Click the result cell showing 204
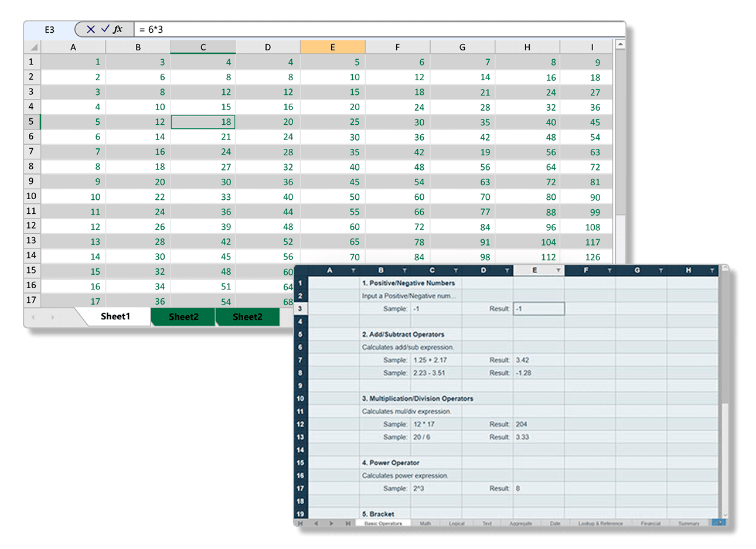The image size is (756, 549). pyautogui.click(x=539, y=424)
